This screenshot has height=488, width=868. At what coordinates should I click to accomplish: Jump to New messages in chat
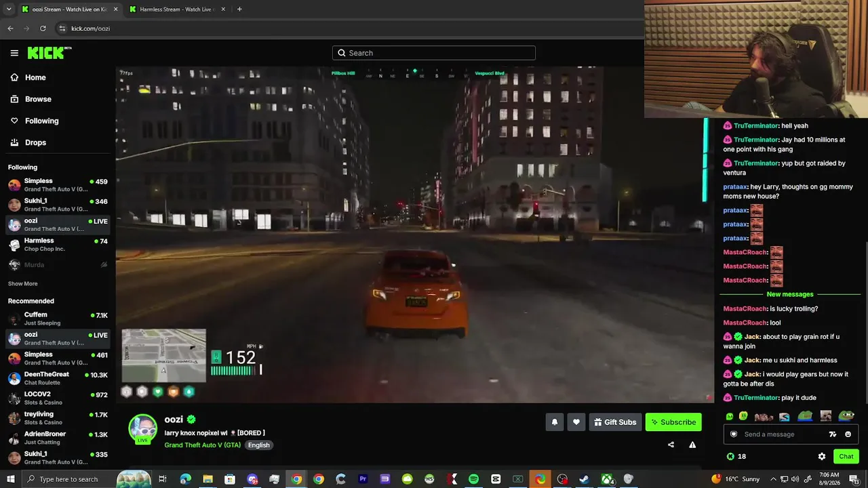pyautogui.click(x=790, y=294)
